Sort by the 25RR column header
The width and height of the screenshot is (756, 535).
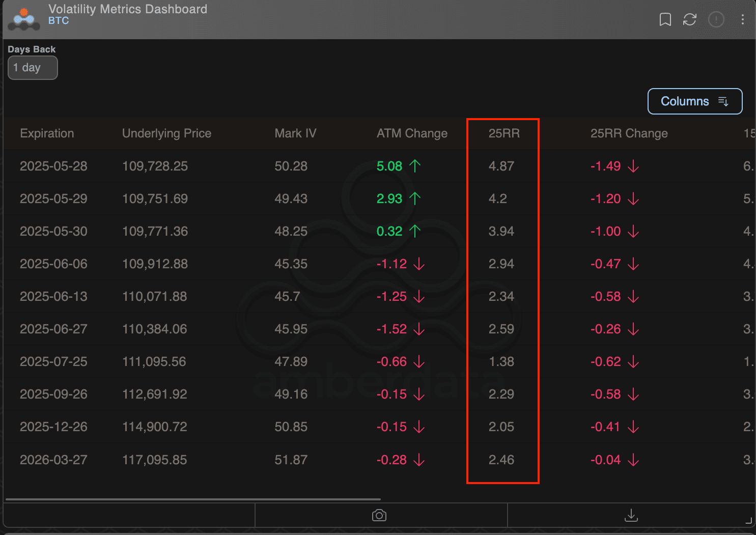pos(504,133)
